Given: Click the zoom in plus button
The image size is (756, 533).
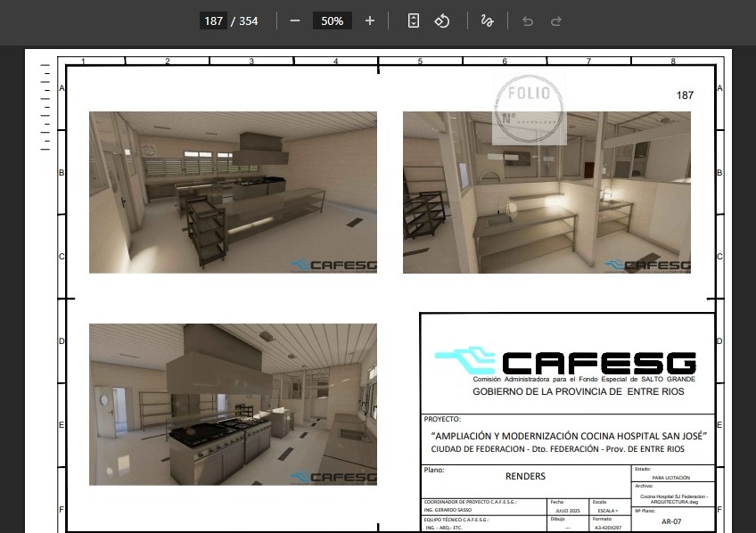Looking at the screenshot, I should pos(370,20).
